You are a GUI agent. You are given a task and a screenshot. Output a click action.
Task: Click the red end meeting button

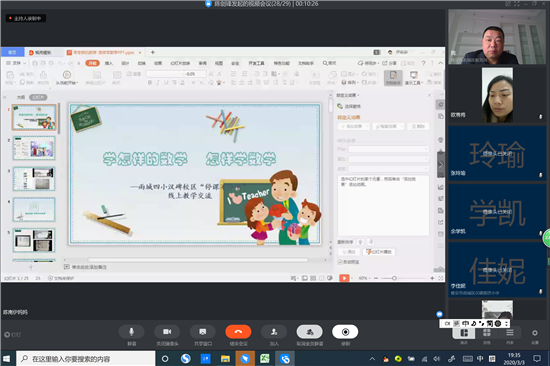238,332
